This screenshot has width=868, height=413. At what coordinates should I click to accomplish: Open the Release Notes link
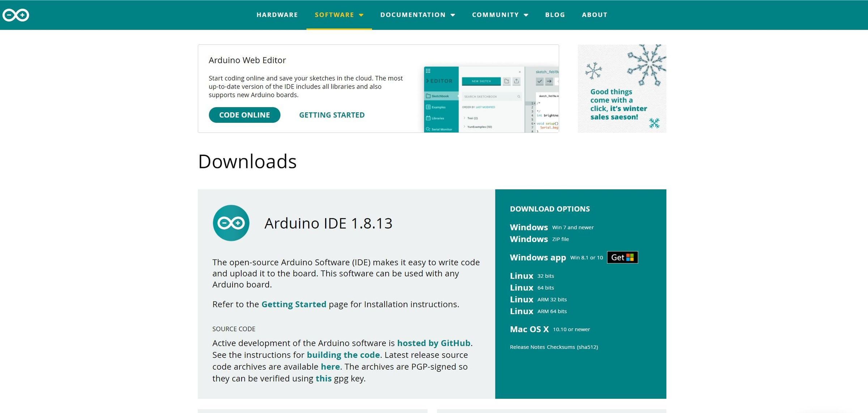527,347
